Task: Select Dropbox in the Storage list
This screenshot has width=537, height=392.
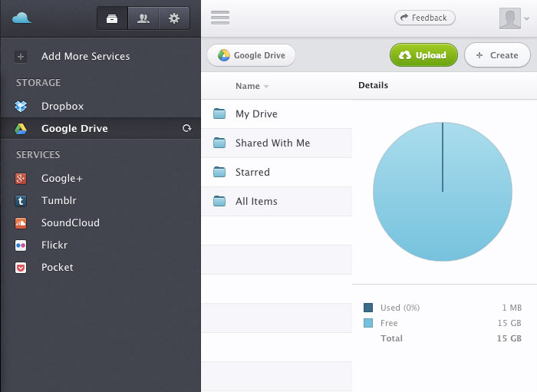Action: pos(62,107)
